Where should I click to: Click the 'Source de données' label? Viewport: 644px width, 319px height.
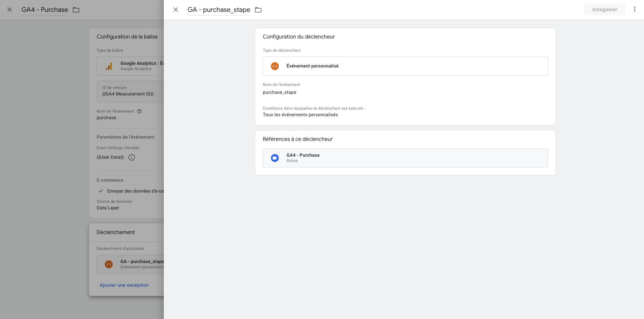(x=114, y=201)
